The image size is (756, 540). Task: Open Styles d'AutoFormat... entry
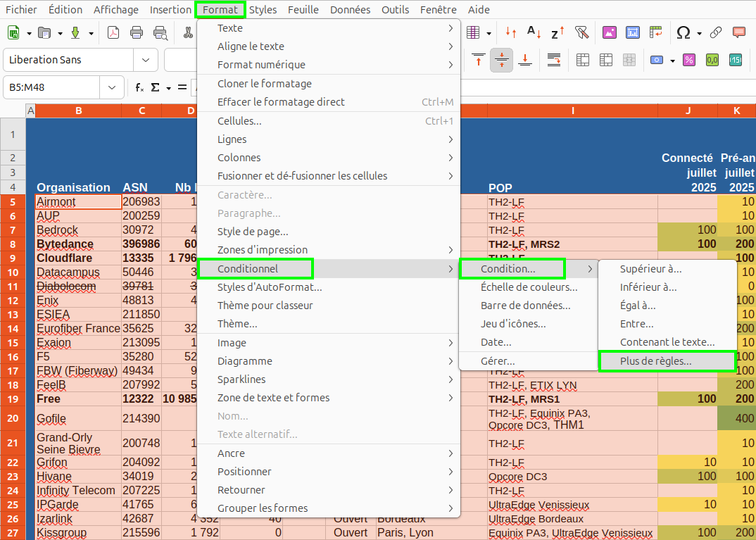coord(329,287)
